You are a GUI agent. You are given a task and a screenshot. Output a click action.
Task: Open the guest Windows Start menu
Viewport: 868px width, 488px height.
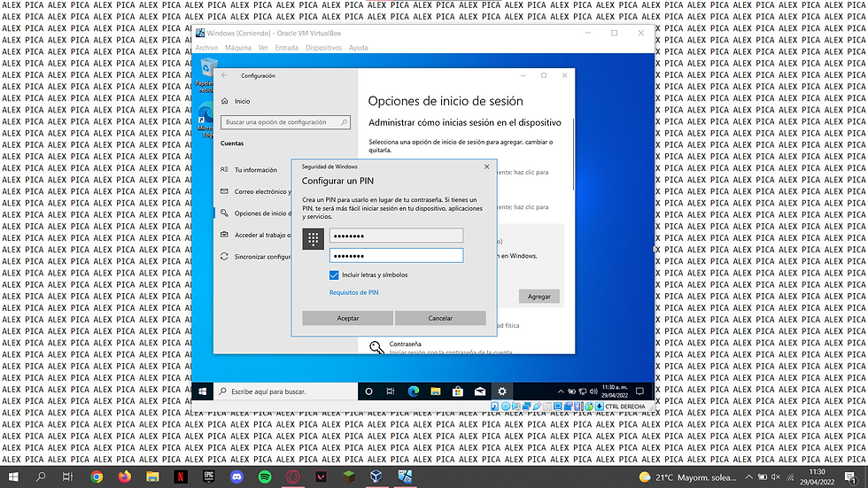(x=203, y=391)
